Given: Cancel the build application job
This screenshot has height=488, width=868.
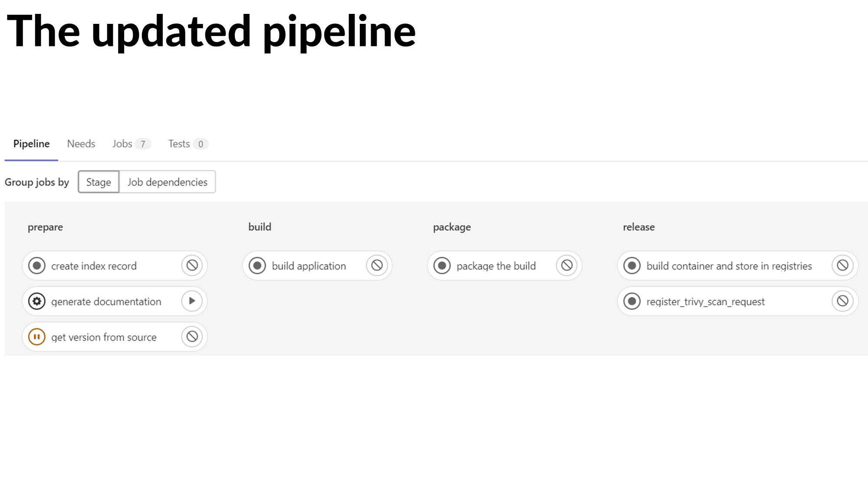Looking at the screenshot, I should pyautogui.click(x=377, y=265).
